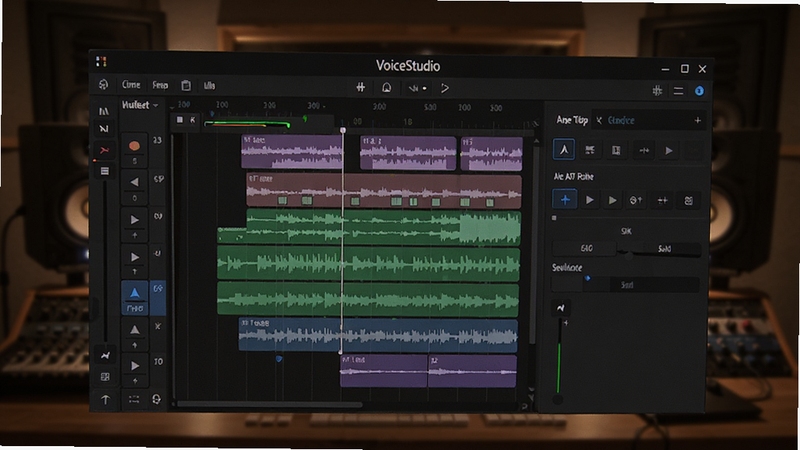The height and width of the screenshot is (450, 800).
Task: Click the snap grid icon at top right
Action: 657,91
